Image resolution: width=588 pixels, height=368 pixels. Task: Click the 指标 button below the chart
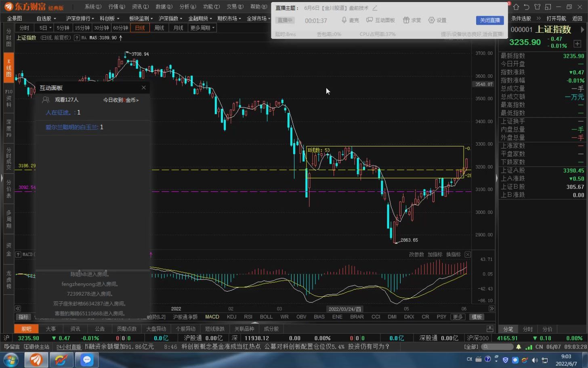(x=23, y=317)
